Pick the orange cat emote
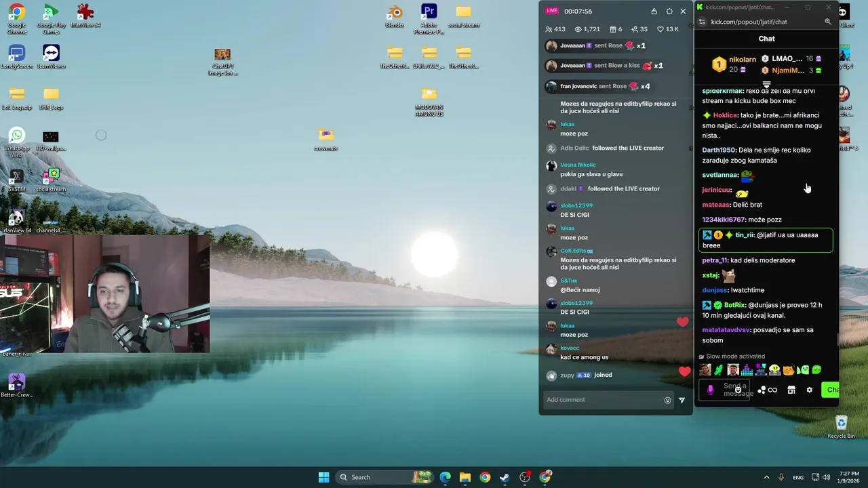 788,370
